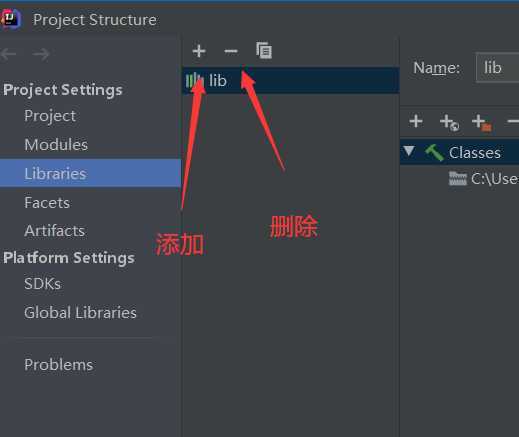519x437 pixels.
Task: Click the library Name input field
Action: (x=497, y=68)
